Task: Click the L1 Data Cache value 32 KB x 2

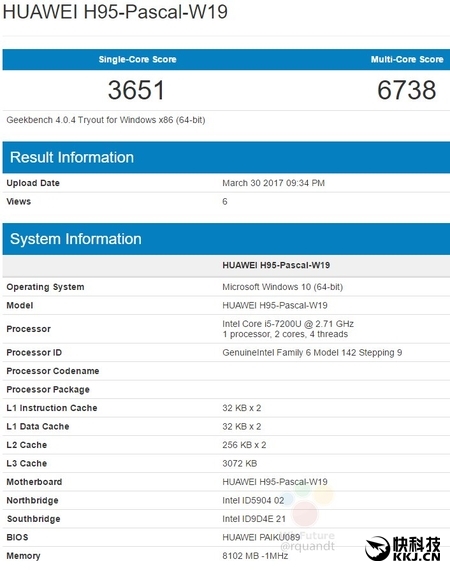Action: click(x=242, y=426)
